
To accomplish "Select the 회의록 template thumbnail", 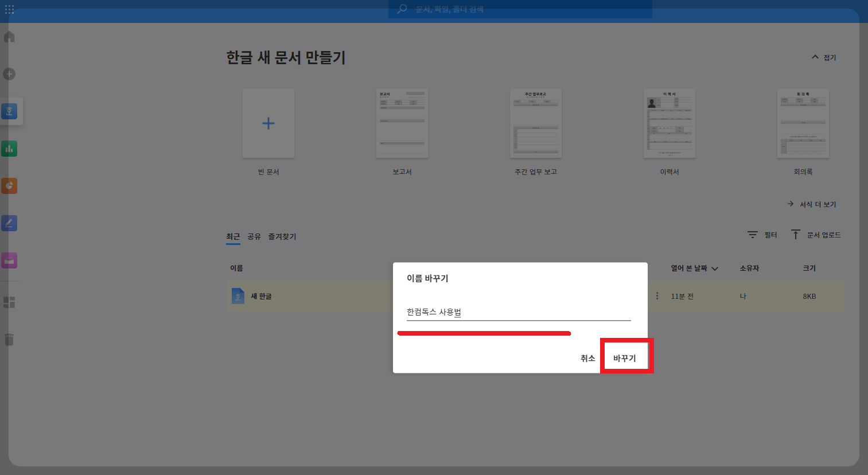I will click(803, 123).
